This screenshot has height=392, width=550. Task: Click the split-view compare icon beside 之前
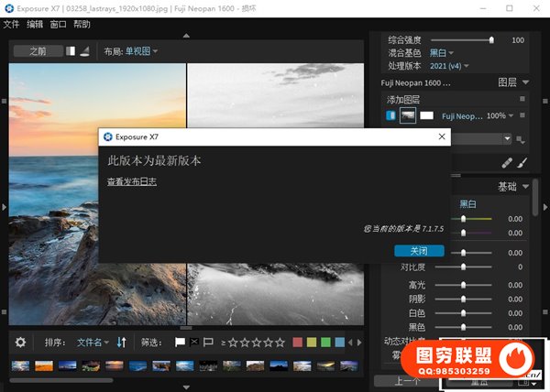point(71,51)
